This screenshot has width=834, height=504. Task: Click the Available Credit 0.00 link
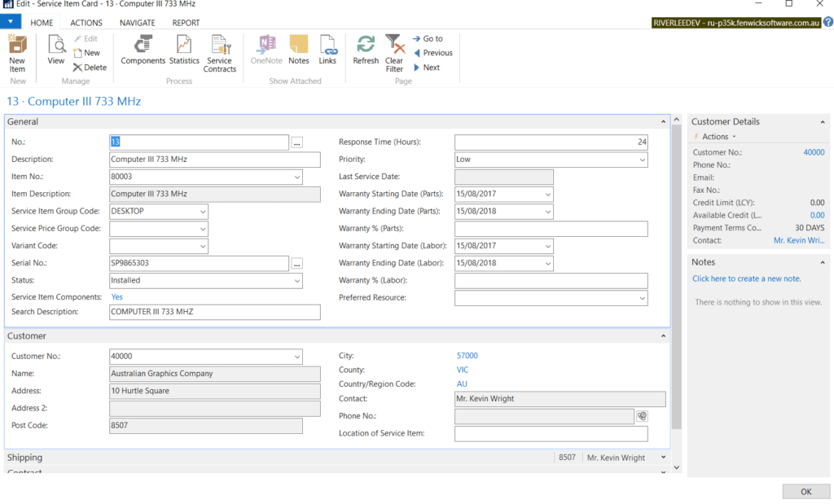(x=817, y=215)
